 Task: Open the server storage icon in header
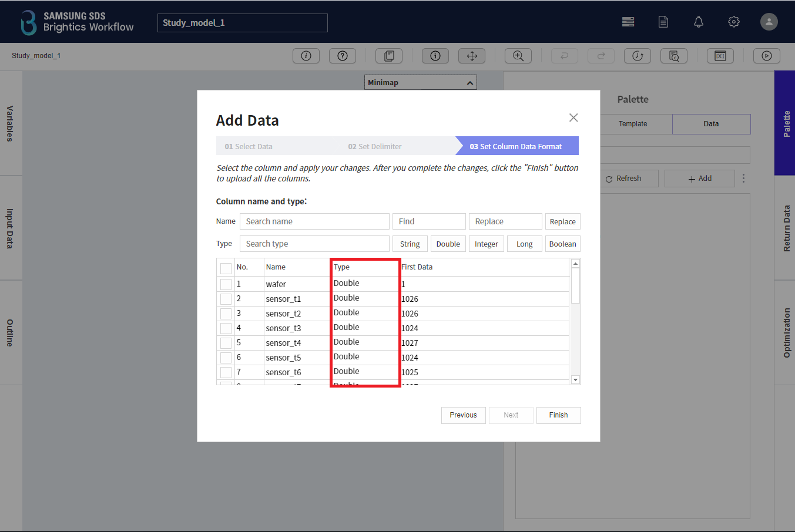coord(628,22)
